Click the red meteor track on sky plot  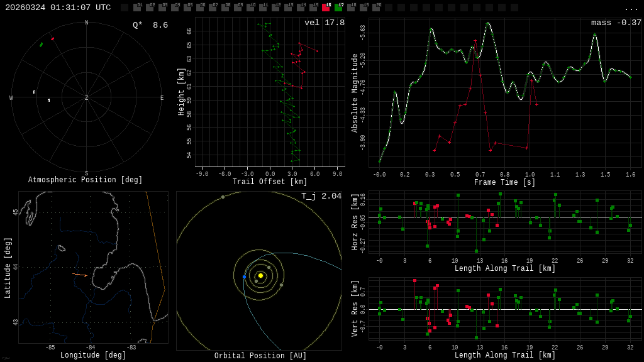click(x=52, y=38)
